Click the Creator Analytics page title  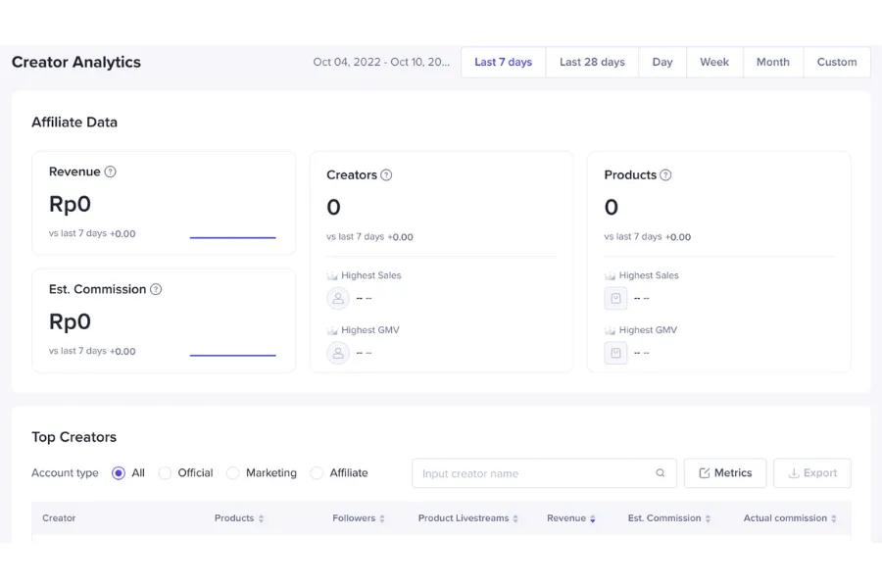[x=76, y=62]
